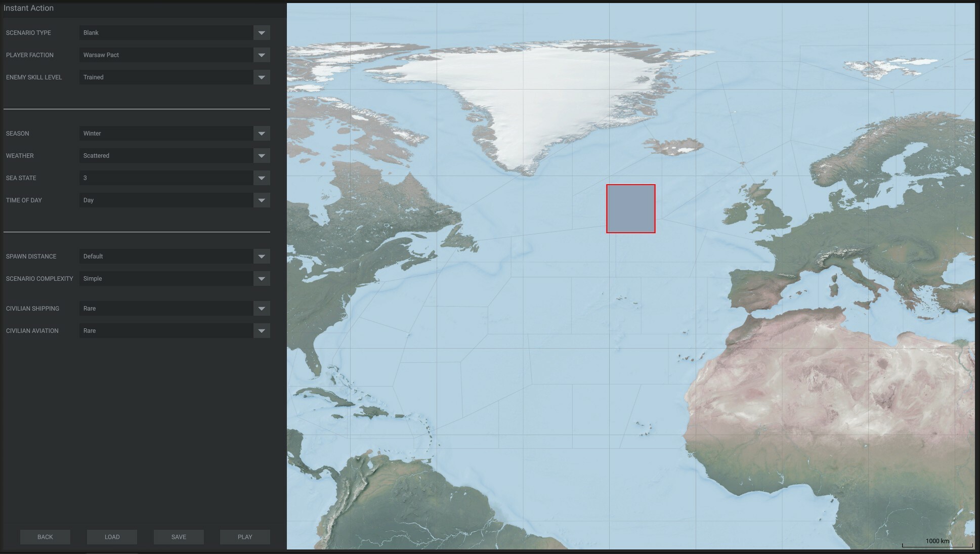Click the 1000 km scale indicator
The height and width of the screenshot is (554, 980).
[x=939, y=541]
